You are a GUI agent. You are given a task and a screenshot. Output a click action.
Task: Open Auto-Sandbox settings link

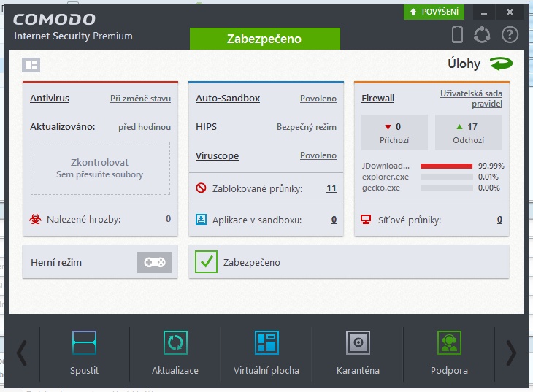click(228, 99)
